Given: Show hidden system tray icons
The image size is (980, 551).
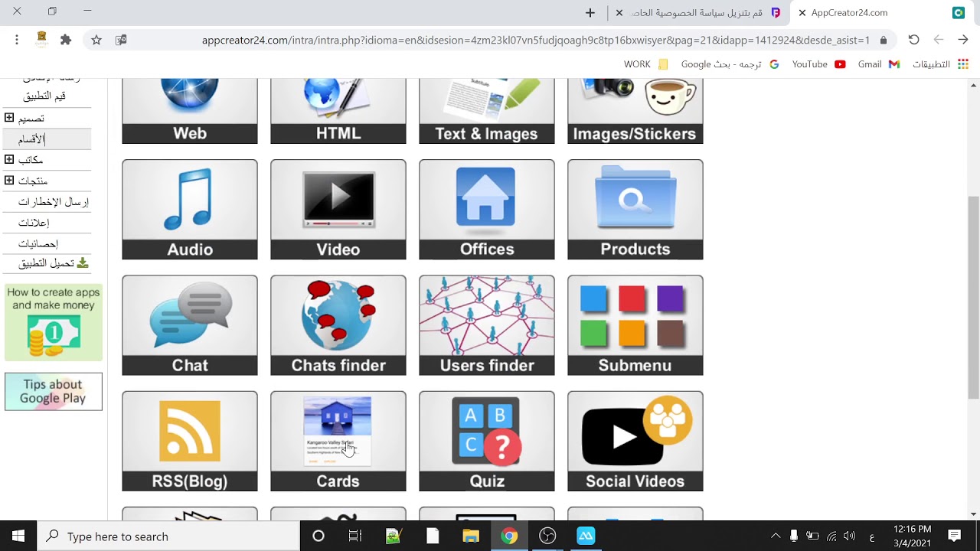Looking at the screenshot, I should pyautogui.click(x=776, y=536).
